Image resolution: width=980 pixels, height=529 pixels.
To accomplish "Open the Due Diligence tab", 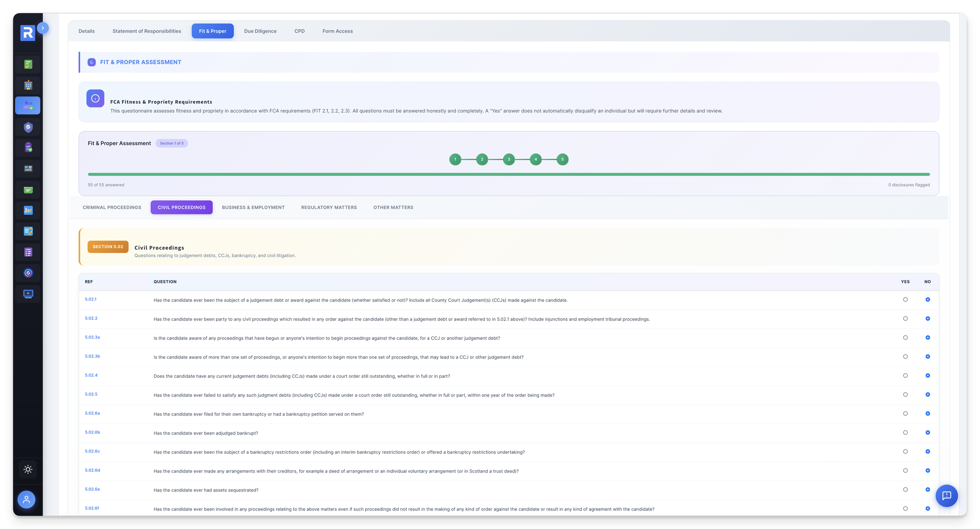I will point(260,31).
